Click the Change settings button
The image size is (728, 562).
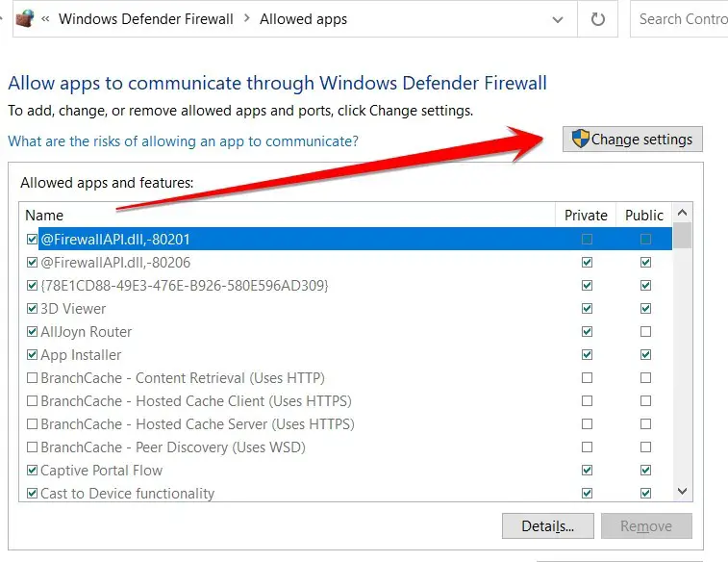point(633,139)
